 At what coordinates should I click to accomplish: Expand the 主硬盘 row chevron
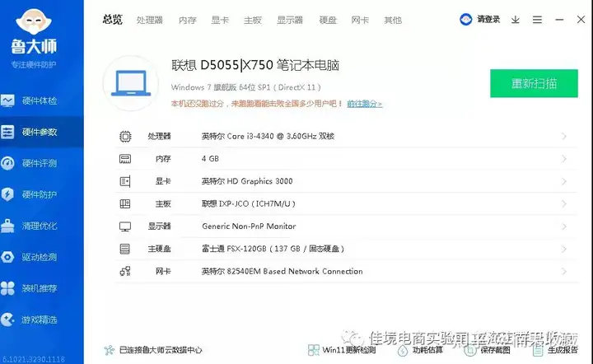[x=564, y=249]
